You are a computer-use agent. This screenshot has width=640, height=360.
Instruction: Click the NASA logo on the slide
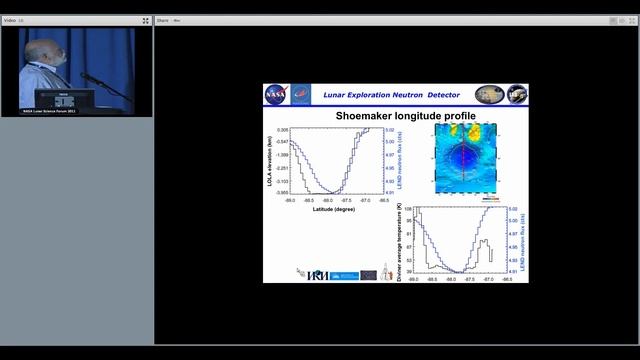coord(276,95)
